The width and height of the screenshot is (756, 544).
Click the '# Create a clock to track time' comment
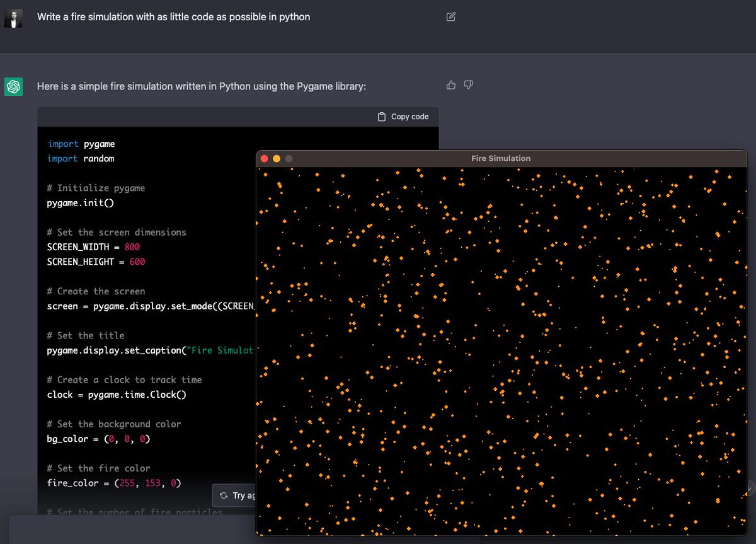pyautogui.click(x=124, y=379)
